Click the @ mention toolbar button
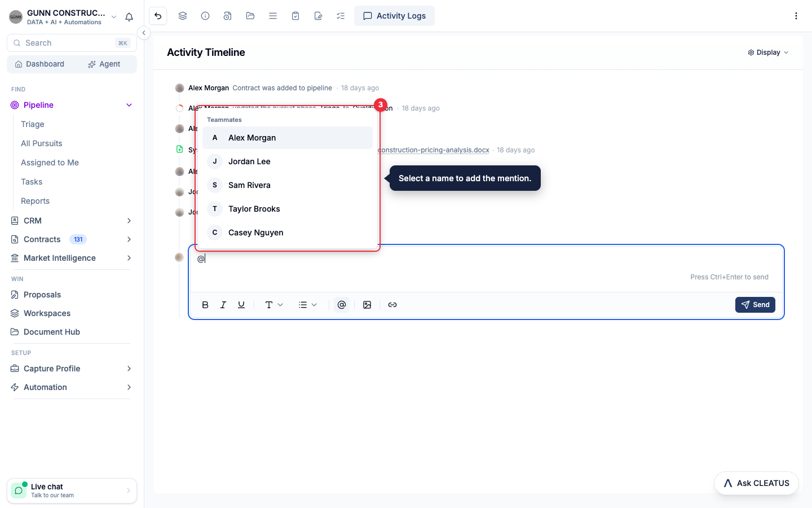 (x=342, y=305)
